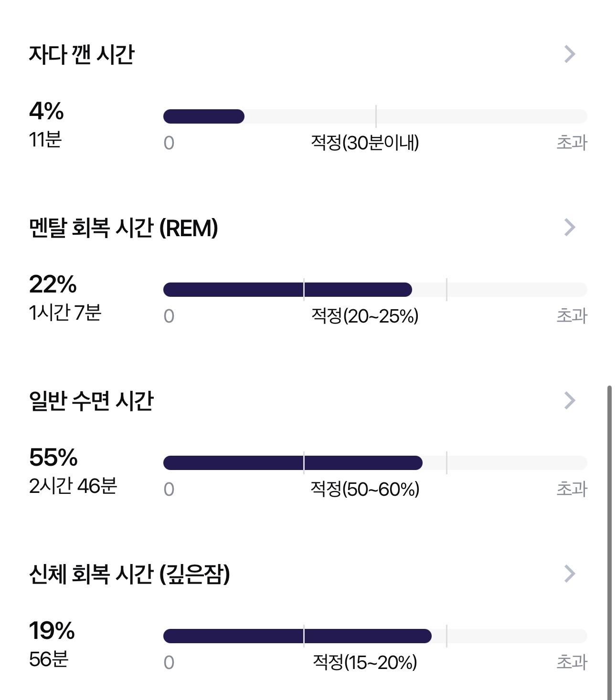Click the 적정(20~25%) range label
616x700 pixels.
point(365,315)
